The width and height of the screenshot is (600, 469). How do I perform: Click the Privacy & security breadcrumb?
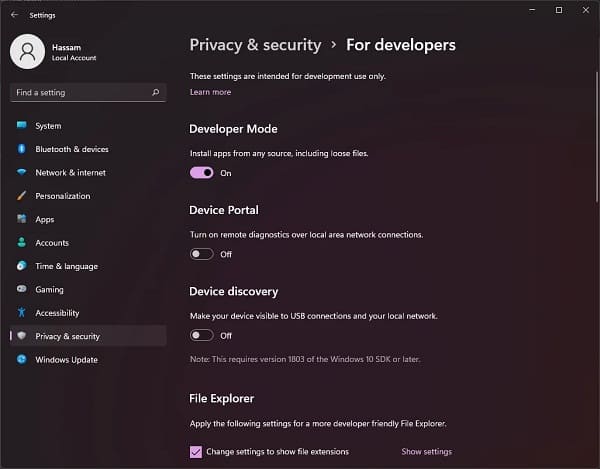tap(255, 45)
